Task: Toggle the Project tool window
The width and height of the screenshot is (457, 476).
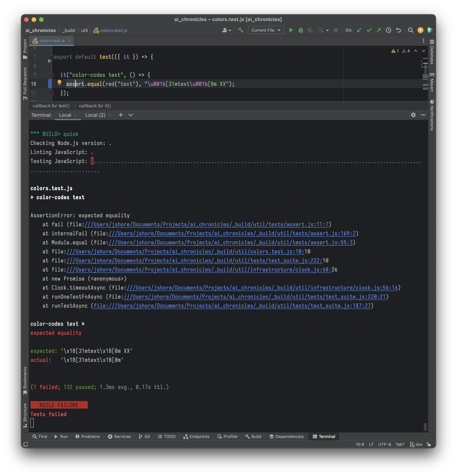Action: tap(25, 49)
